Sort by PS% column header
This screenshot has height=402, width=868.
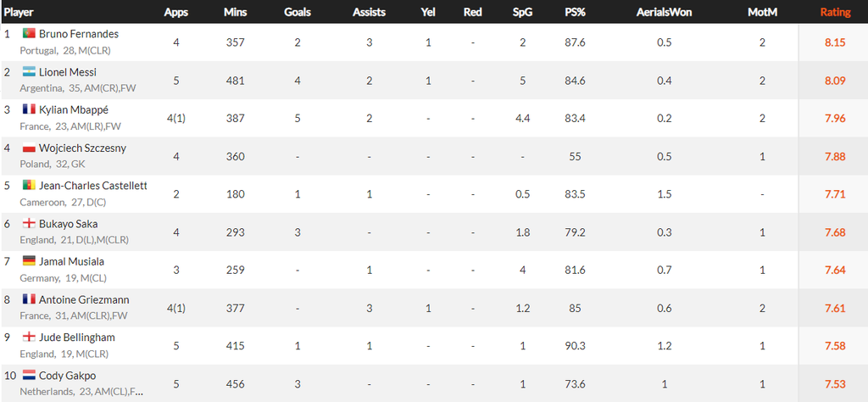point(576,13)
